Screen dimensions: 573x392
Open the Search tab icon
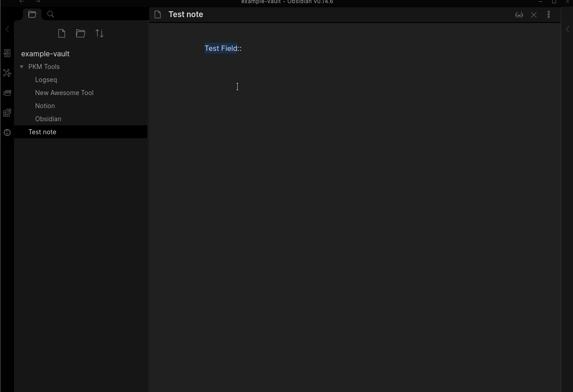click(x=51, y=14)
